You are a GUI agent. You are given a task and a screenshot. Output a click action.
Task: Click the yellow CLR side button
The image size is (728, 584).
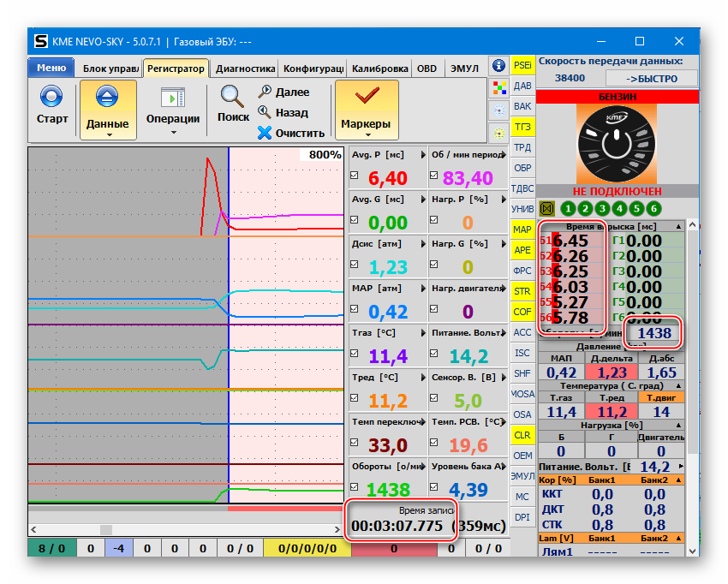(522, 435)
